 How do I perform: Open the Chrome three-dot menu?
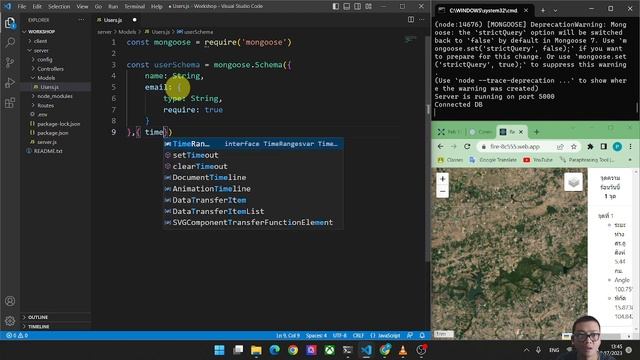coord(631,147)
